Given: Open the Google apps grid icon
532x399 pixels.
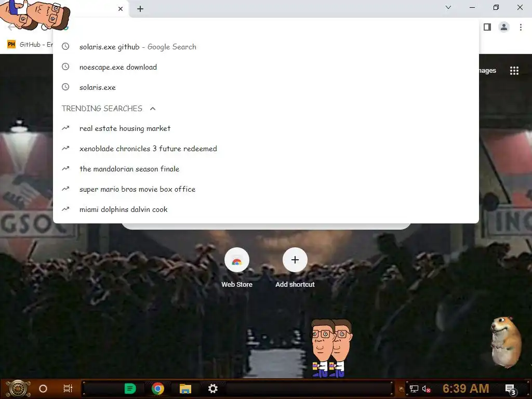Looking at the screenshot, I should coord(514,71).
